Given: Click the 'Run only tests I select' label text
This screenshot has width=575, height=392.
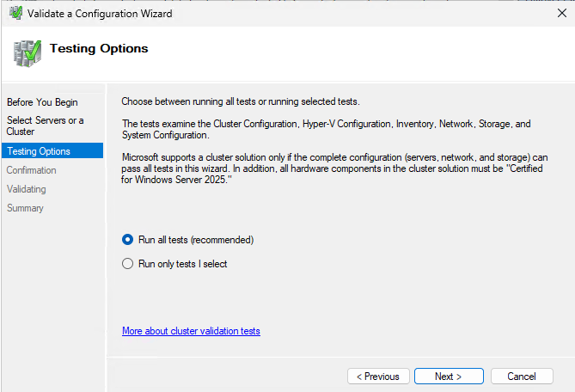Looking at the screenshot, I should pos(182,264).
